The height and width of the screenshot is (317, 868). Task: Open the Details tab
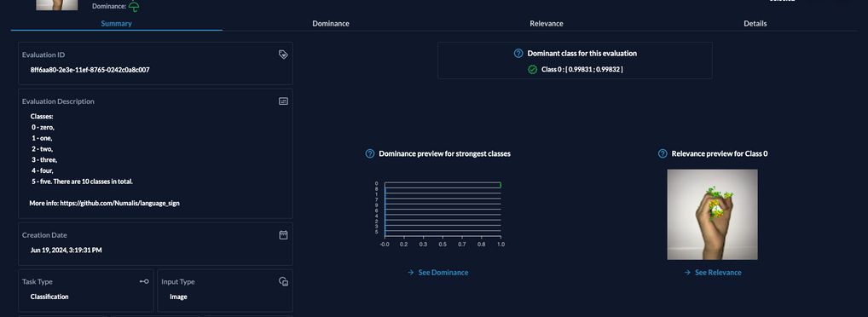point(755,23)
